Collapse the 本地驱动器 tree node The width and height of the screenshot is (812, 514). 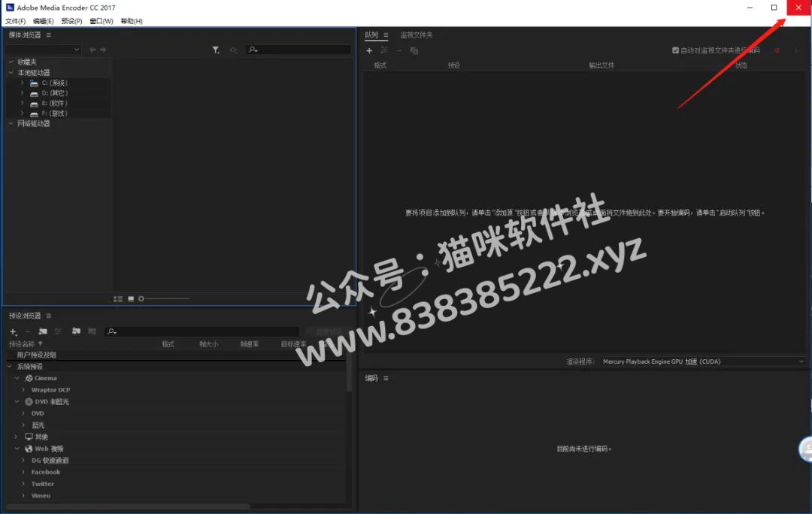[x=11, y=73]
